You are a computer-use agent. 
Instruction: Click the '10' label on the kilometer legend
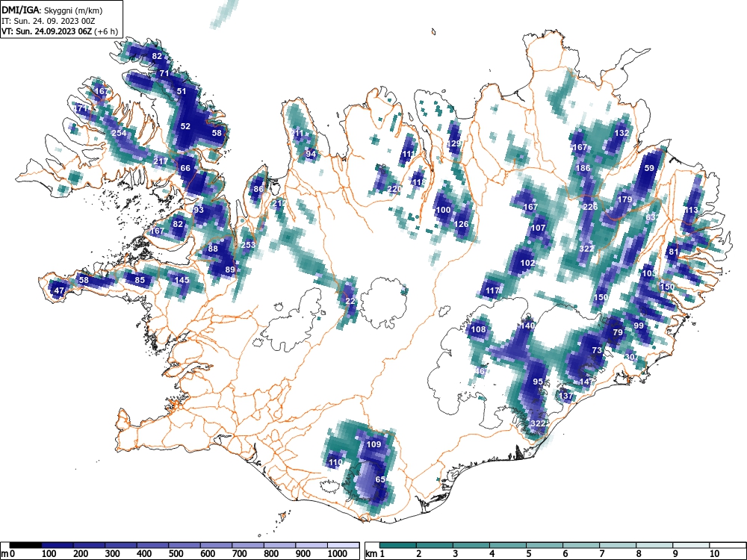[x=713, y=554]
